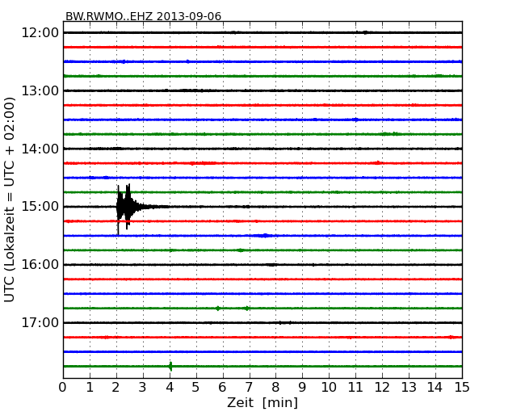The image size is (525, 420).
Task: Click the x-axis tick label 15
Action: pos(462,388)
